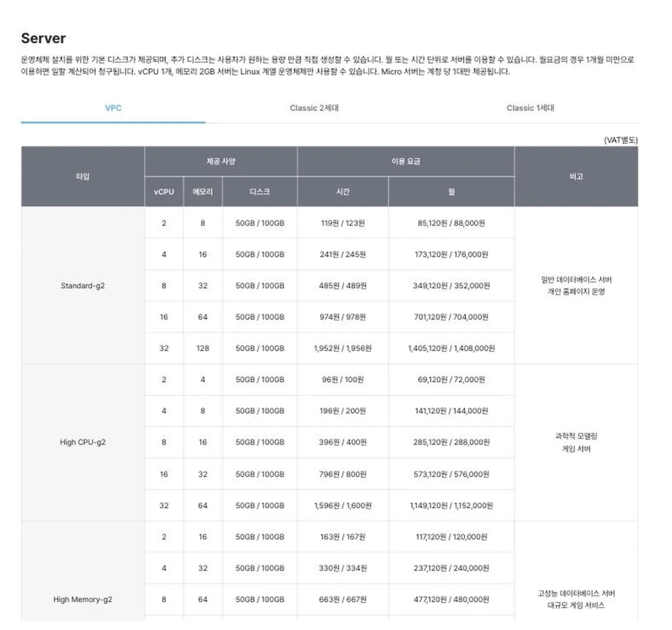Image resolution: width=672 pixels, height=630 pixels.
Task: Click the 시간 sub-header
Action: (343, 192)
